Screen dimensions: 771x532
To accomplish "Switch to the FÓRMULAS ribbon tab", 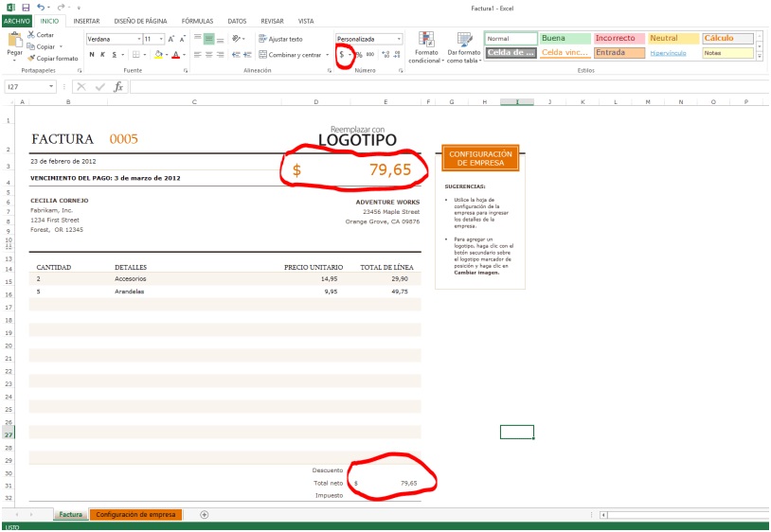I will [x=197, y=21].
